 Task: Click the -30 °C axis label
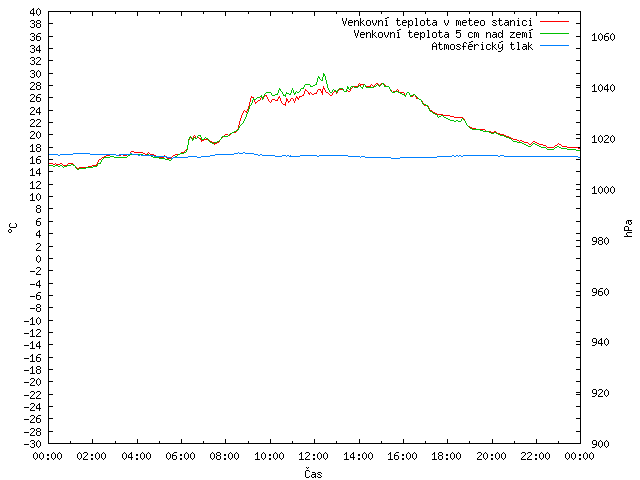click(33, 444)
